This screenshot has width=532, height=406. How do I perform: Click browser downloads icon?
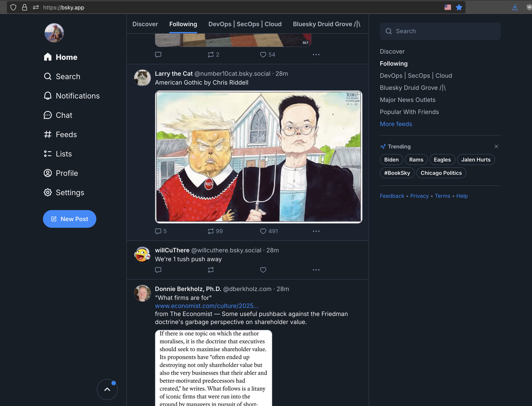[x=515, y=7]
